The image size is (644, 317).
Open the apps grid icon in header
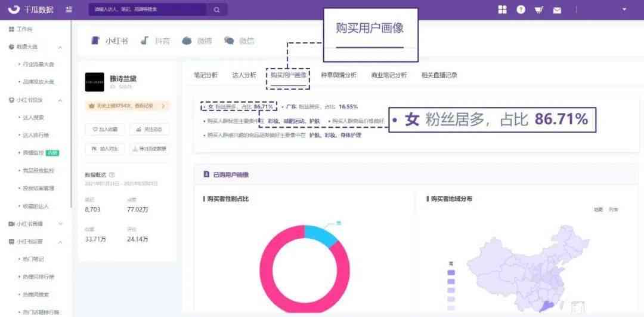[502, 10]
